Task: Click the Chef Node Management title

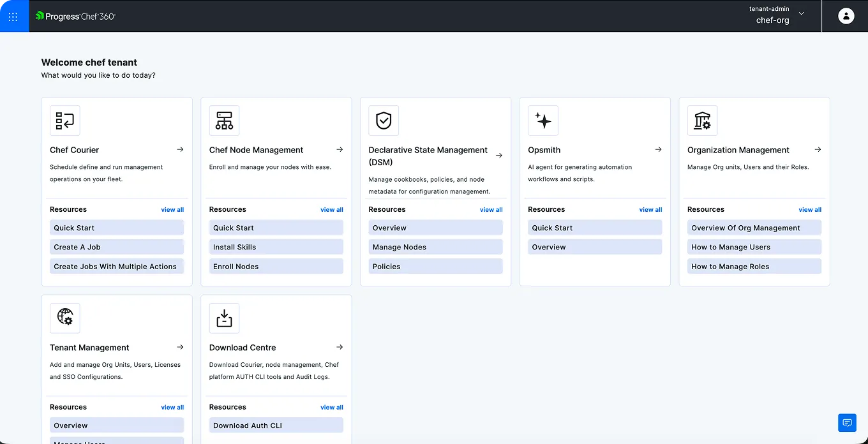Action: pyautogui.click(x=257, y=150)
